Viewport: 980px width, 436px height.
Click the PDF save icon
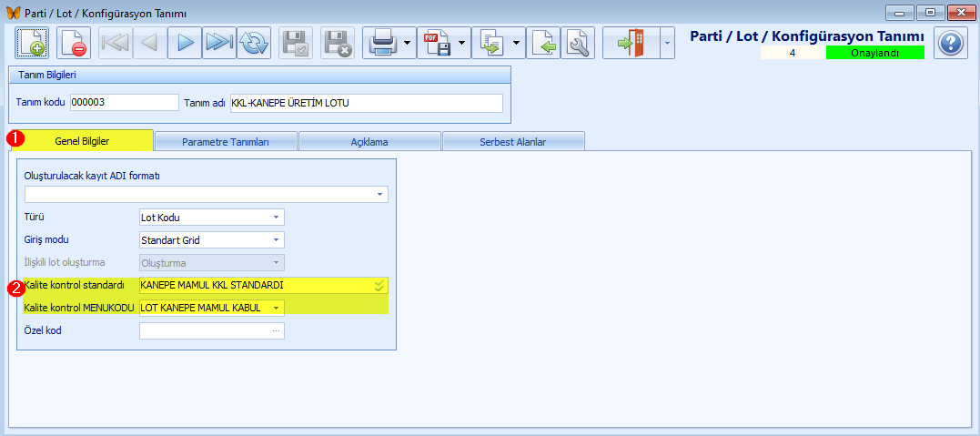pos(436,43)
